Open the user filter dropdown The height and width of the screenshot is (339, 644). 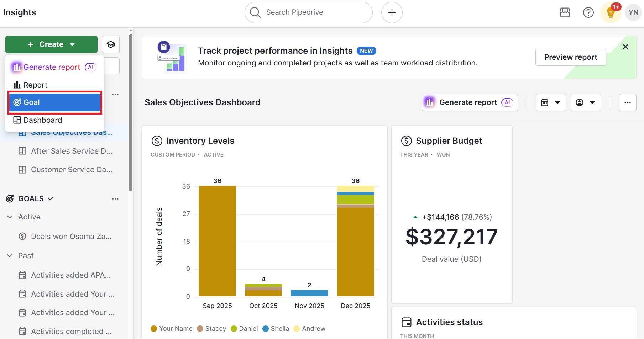[586, 102]
